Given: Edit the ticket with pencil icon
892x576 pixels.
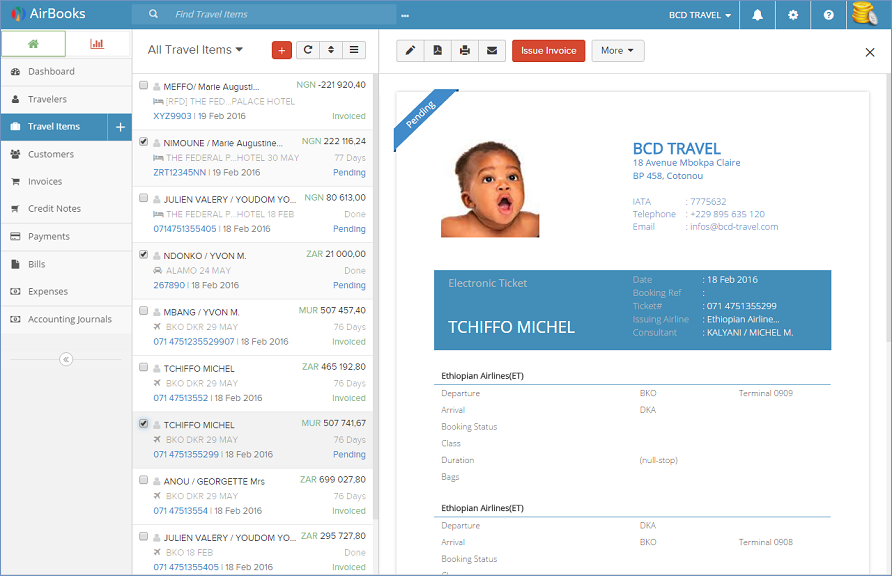Looking at the screenshot, I should coord(410,51).
